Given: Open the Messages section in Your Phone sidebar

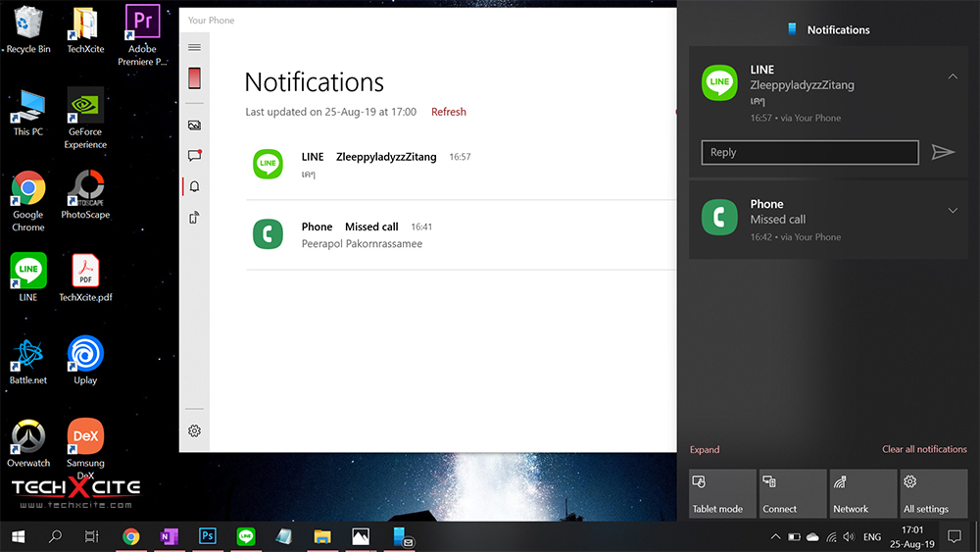Looking at the screenshot, I should (194, 155).
